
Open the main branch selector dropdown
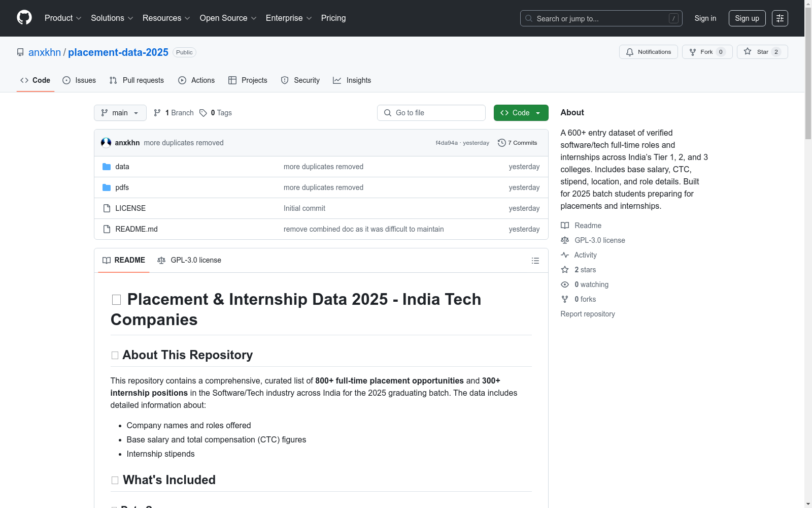[120, 113]
